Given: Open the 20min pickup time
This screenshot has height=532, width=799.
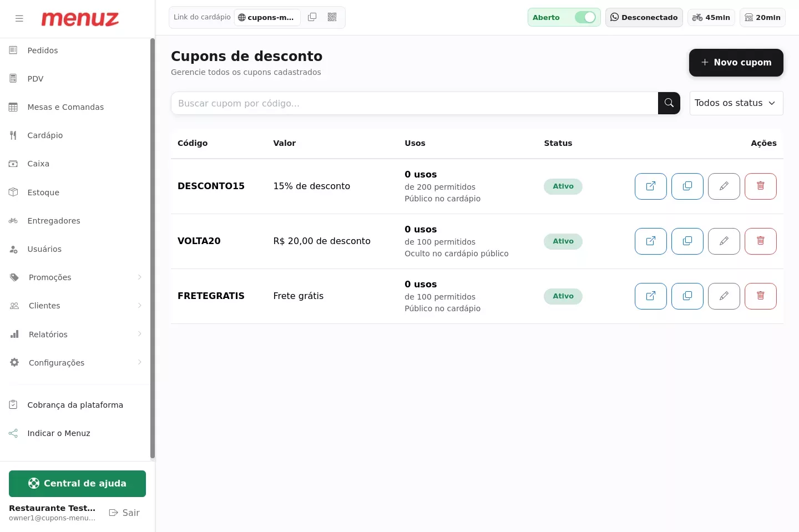Looking at the screenshot, I should (762, 17).
